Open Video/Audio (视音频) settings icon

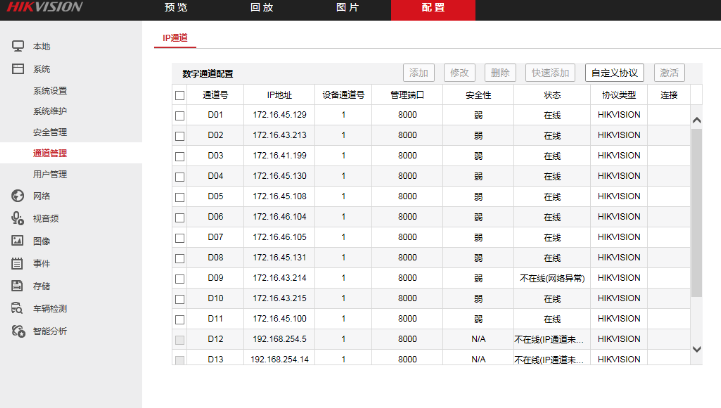[17, 218]
